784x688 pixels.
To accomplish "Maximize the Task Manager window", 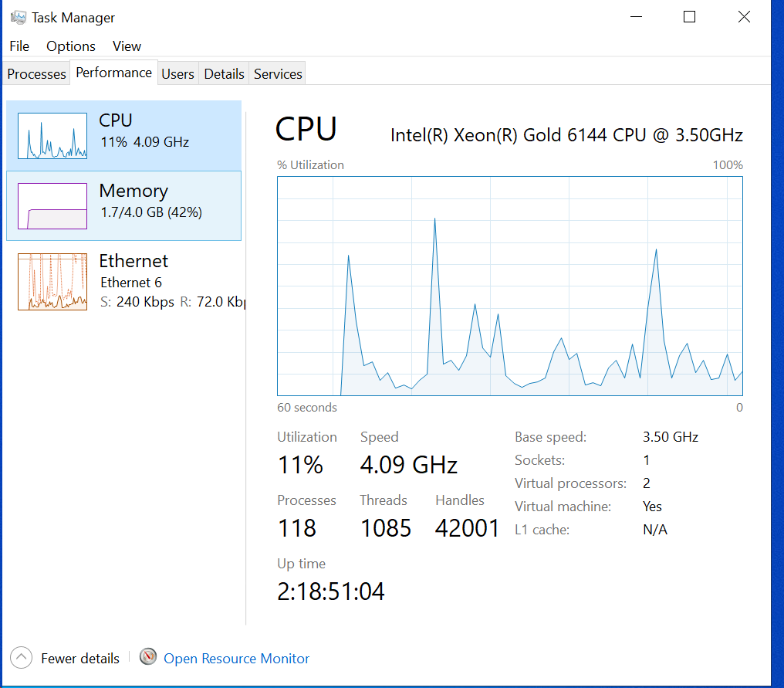I will (690, 17).
